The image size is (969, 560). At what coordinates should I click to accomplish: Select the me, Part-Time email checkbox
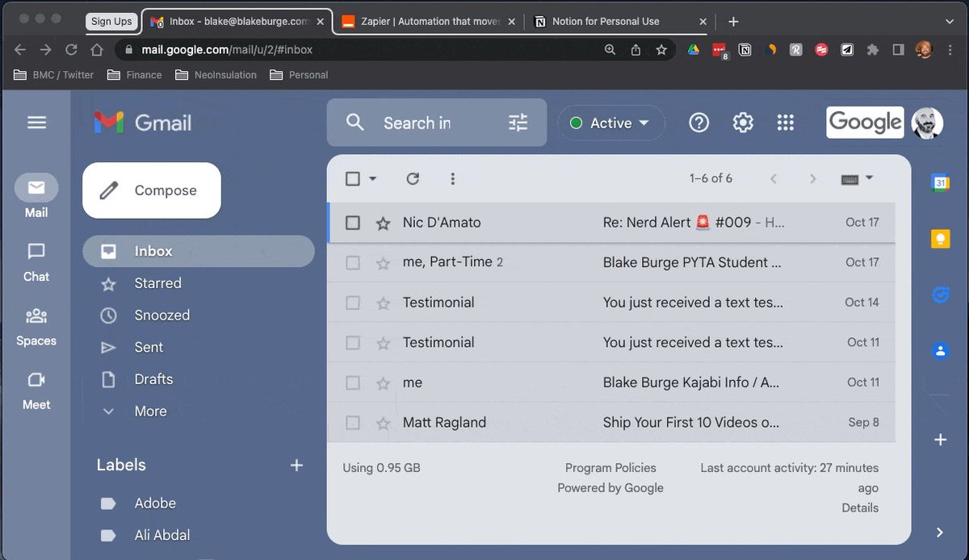coord(353,262)
